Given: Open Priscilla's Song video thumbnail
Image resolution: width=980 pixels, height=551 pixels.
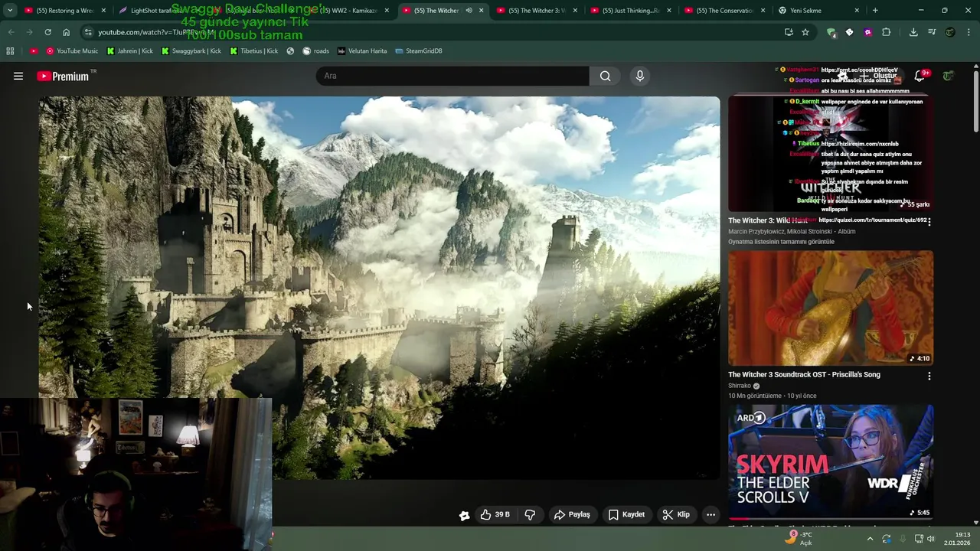Looking at the screenshot, I should point(831,308).
